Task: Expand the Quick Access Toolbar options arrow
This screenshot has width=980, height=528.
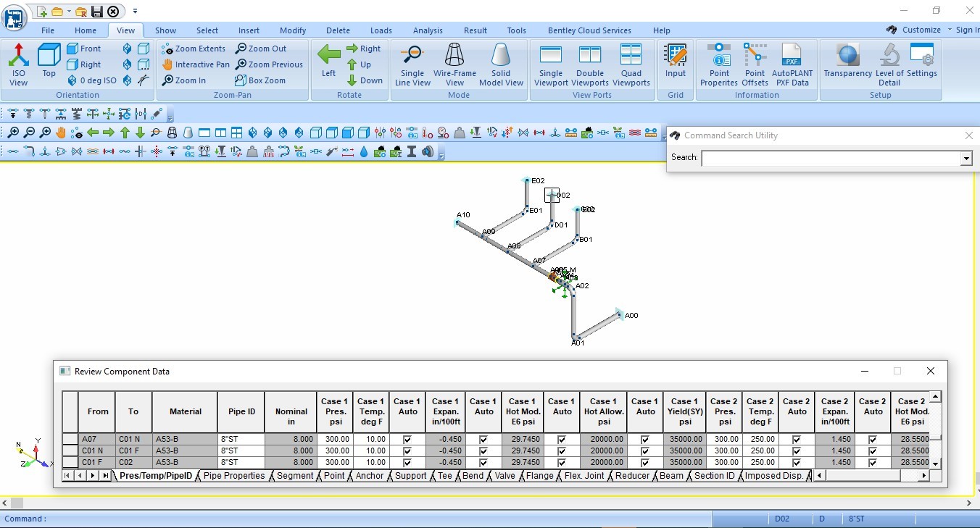Action: click(x=135, y=12)
